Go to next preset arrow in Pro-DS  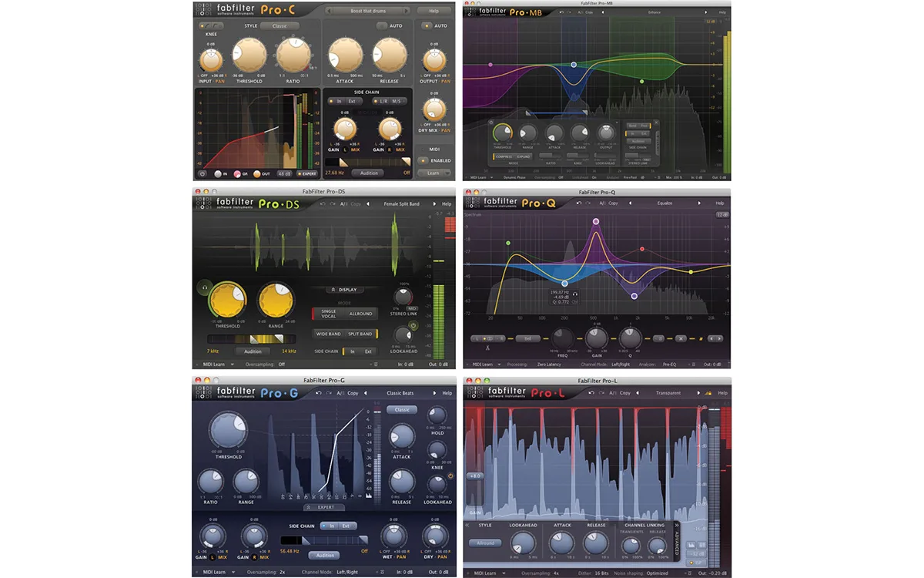click(x=435, y=203)
